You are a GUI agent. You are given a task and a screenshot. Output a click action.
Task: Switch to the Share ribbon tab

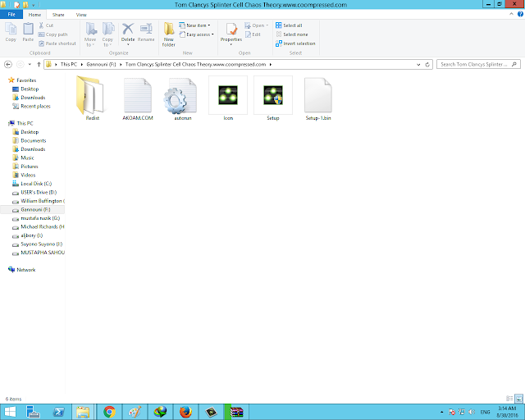tap(58, 15)
